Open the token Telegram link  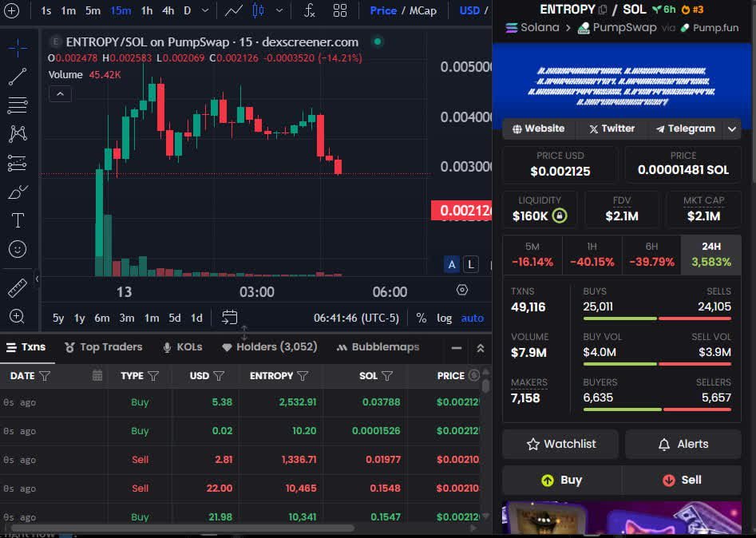point(685,129)
